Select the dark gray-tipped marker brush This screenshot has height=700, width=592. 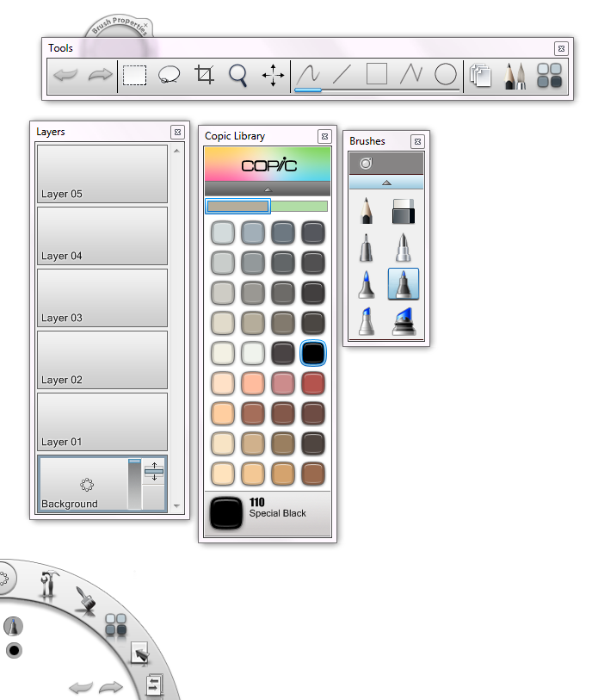pyautogui.click(x=367, y=248)
